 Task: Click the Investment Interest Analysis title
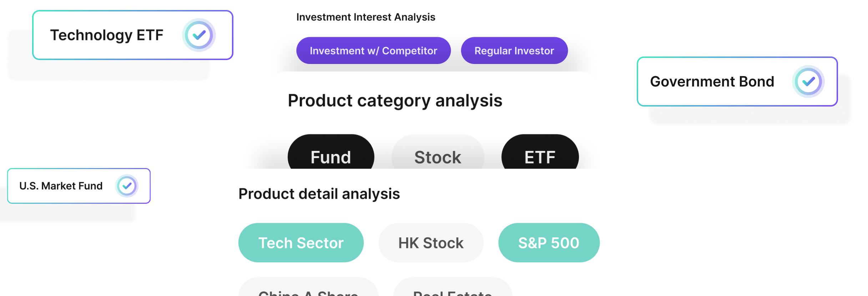(x=366, y=17)
